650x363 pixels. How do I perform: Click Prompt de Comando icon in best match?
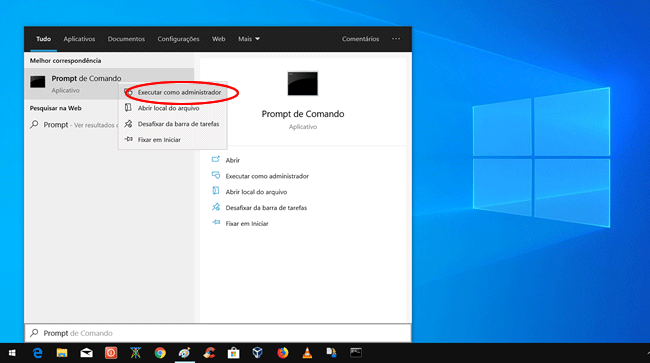pyautogui.click(x=38, y=82)
